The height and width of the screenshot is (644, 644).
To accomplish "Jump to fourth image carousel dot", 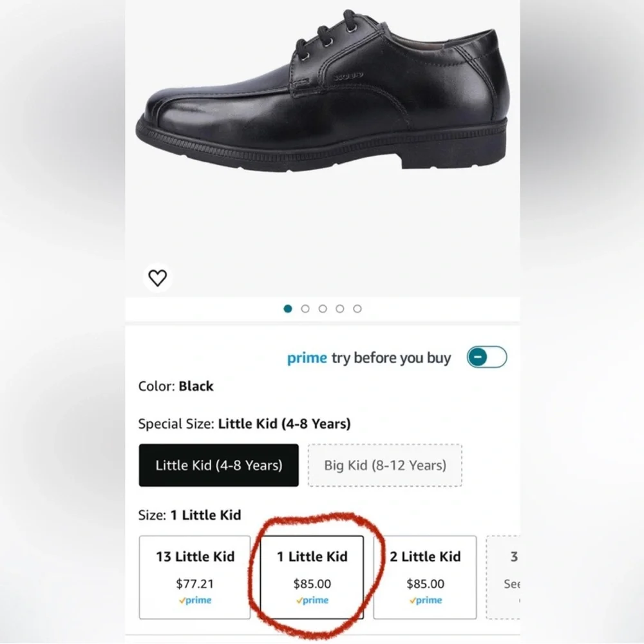I will pos(340,309).
